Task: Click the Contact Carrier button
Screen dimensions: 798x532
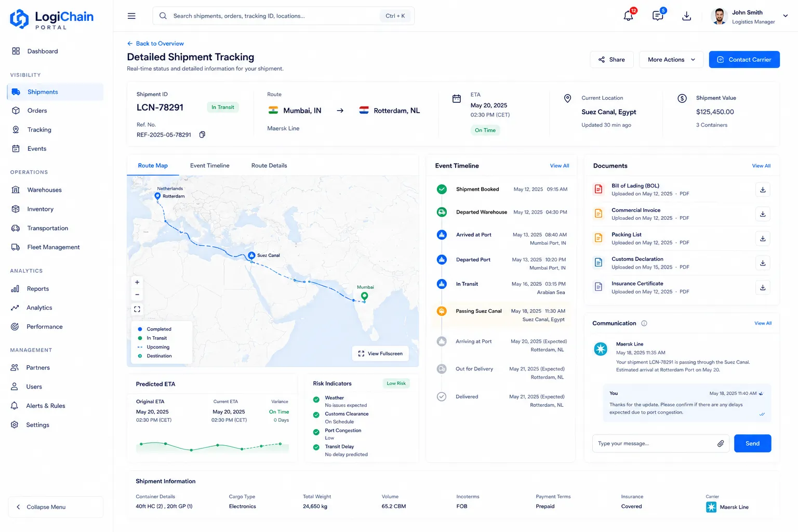Action: (744, 60)
